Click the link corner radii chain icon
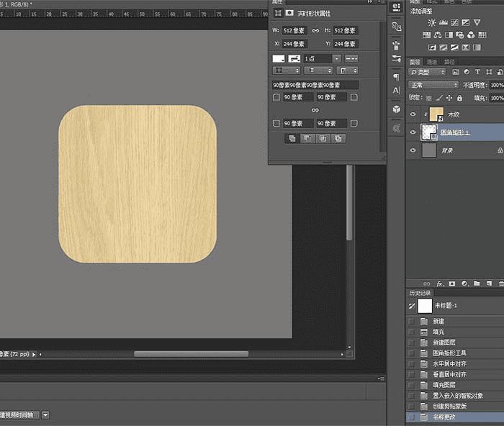 pyautogui.click(x=315, y=110)
